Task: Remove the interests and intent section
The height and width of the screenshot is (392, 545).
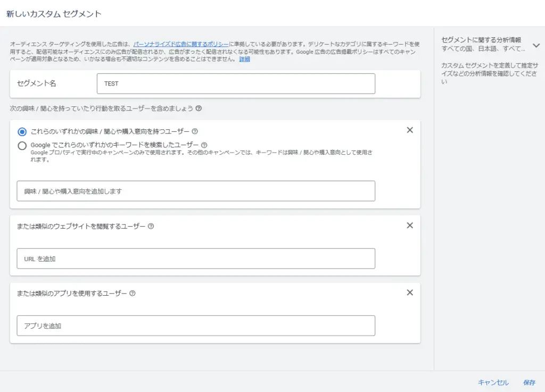Action: tap(410, 130)
